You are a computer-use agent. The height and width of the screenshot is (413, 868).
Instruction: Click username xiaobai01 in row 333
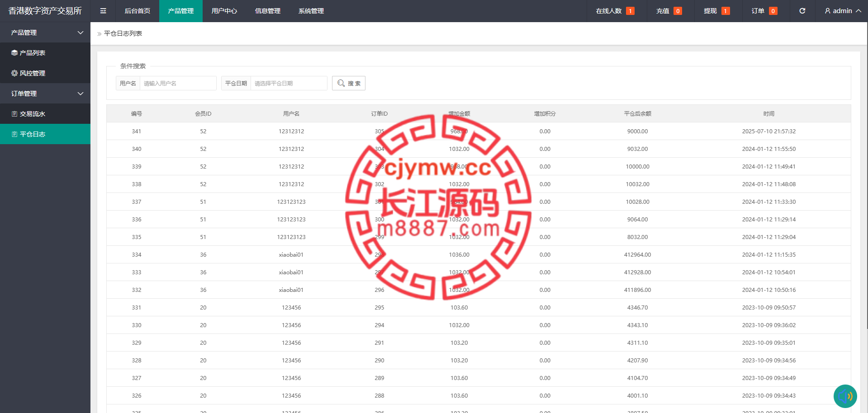tap(291, 272)
